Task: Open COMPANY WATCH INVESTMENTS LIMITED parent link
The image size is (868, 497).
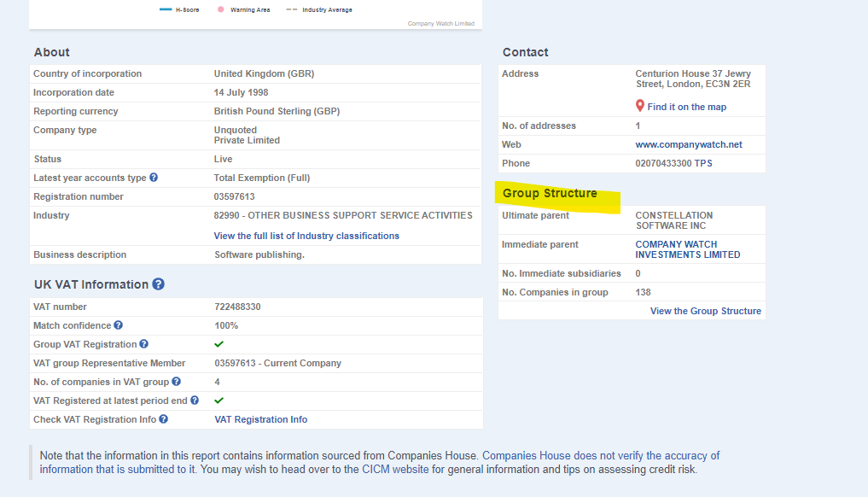Action: pos(688,249)
